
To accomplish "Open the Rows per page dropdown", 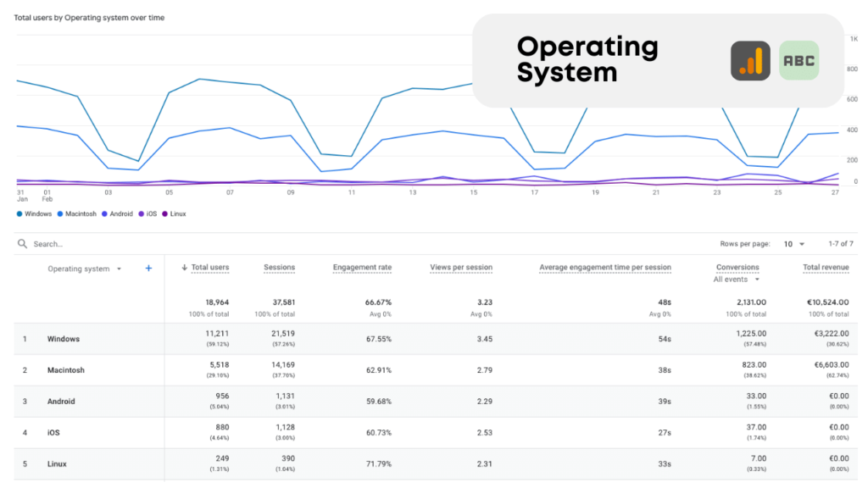I will (x=794, y=244).
